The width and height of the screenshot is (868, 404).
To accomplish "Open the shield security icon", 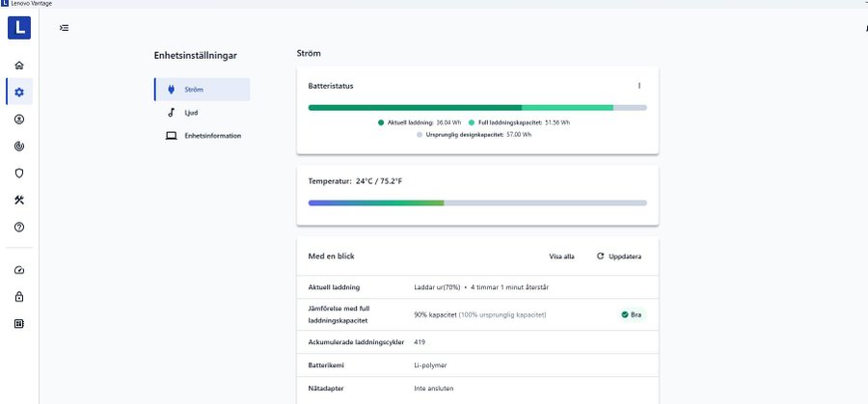I will click(19, 174).
